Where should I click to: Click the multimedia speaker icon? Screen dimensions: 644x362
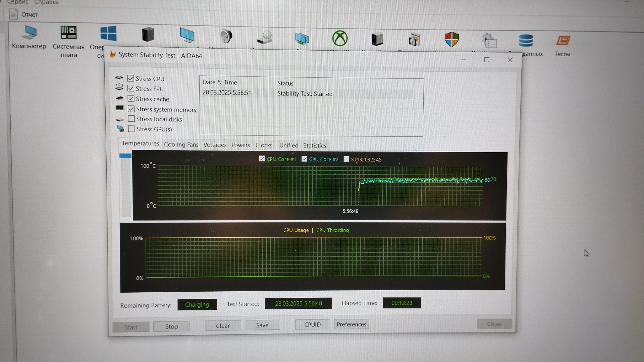point(226,36)
